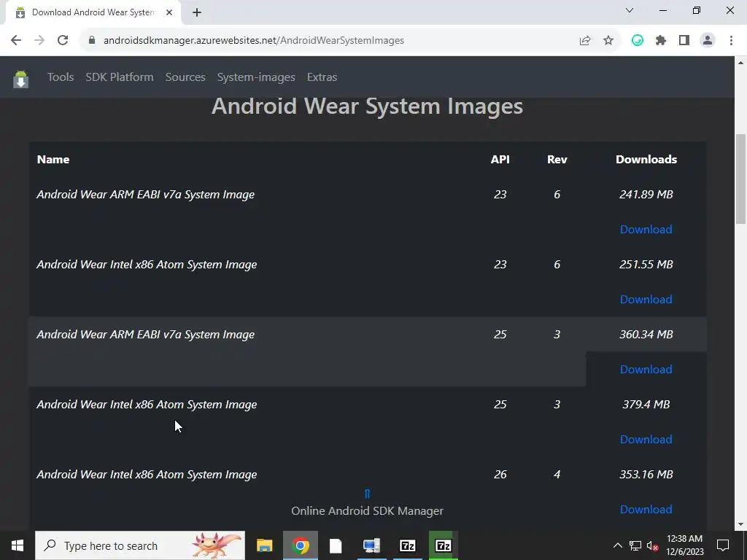Click the Chrome taskbar icon

point(300,545)
